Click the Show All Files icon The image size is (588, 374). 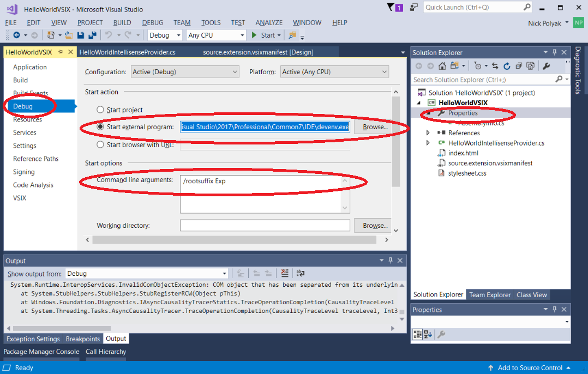coord(530,66)
